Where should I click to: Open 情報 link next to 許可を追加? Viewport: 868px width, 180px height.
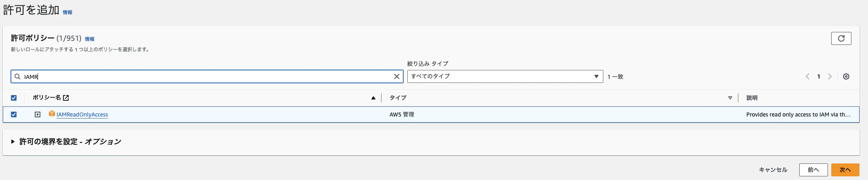(67, 13)
